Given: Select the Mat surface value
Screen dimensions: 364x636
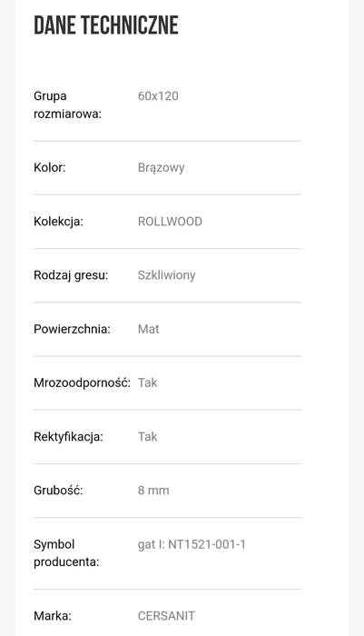Looking at the screenshot, I should point(148,329).
